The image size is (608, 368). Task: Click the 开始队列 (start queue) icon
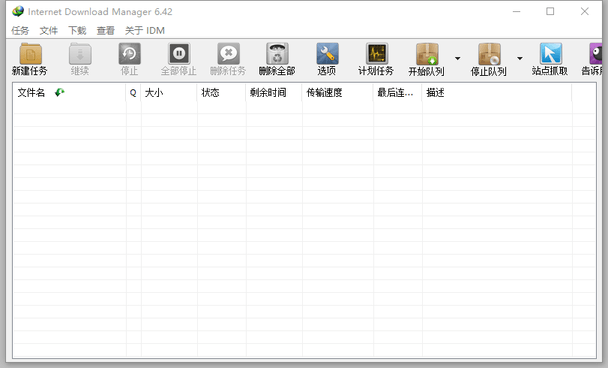click(427, 54)
